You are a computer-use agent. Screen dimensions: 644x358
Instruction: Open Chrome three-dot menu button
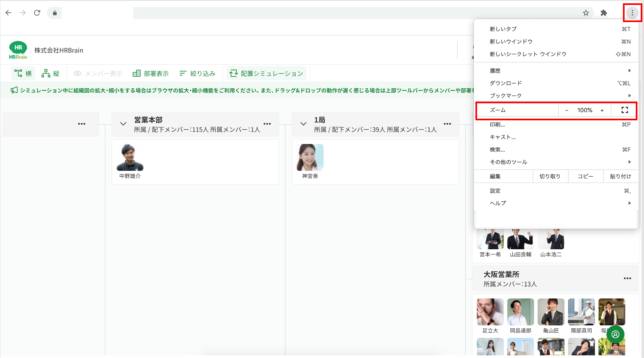click(x=632, y=13)
